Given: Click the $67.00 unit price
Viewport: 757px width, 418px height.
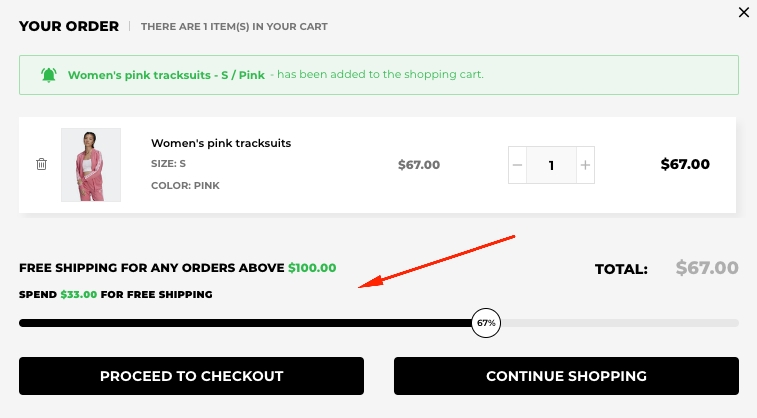Looking at the screenshot, I should click(x=419, y=165).
